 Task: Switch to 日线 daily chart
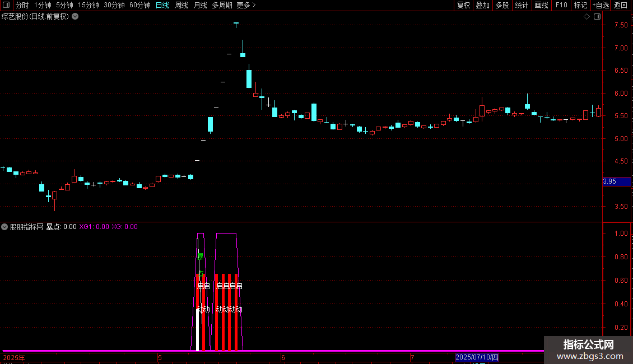point(162,5)
